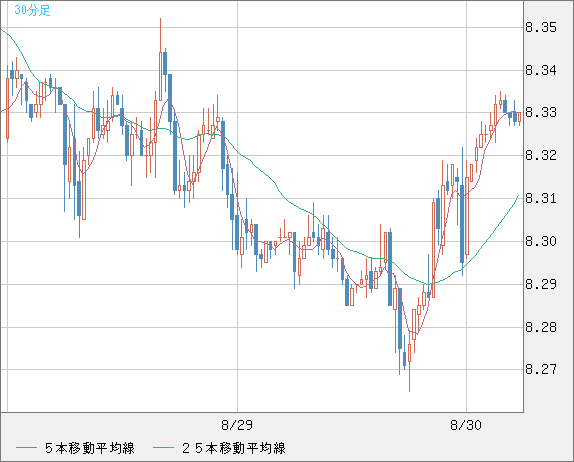
Task: Click the 8.33 price axis label
Action: click(541, 112)
